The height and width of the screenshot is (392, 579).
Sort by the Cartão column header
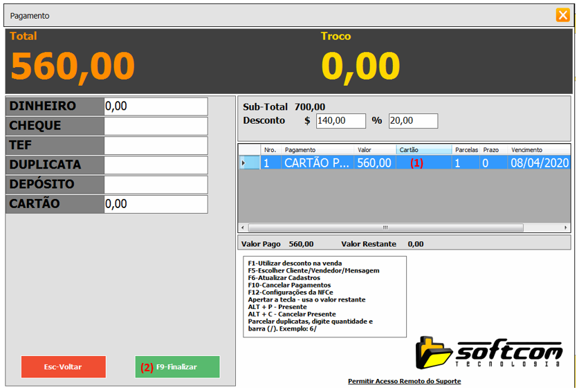click(x=424, y=149)
